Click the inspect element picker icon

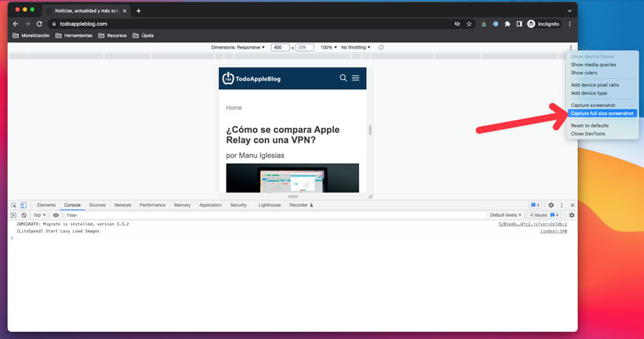[x=14, y=205]
